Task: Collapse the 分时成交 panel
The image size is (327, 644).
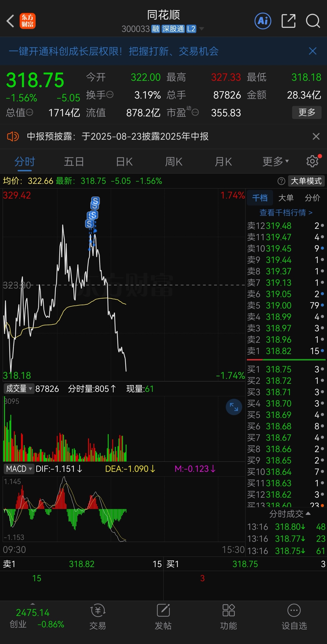Action: coord(289,514)
